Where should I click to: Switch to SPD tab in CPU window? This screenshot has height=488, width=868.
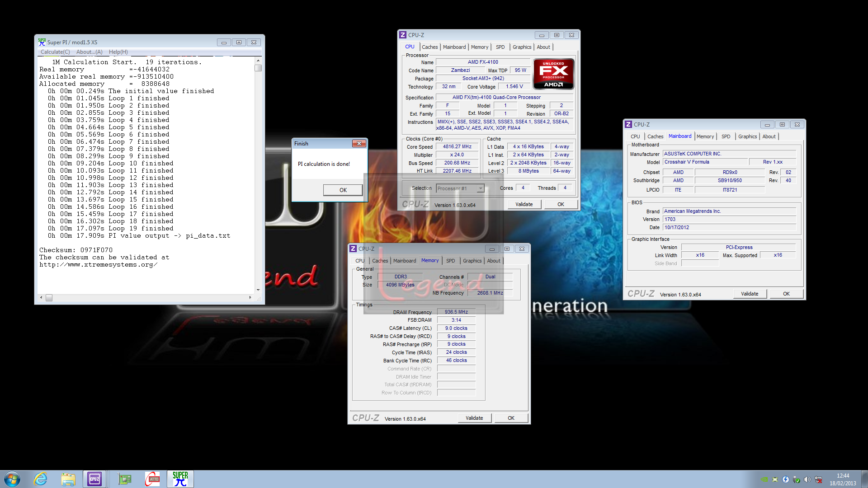point(500,47)
